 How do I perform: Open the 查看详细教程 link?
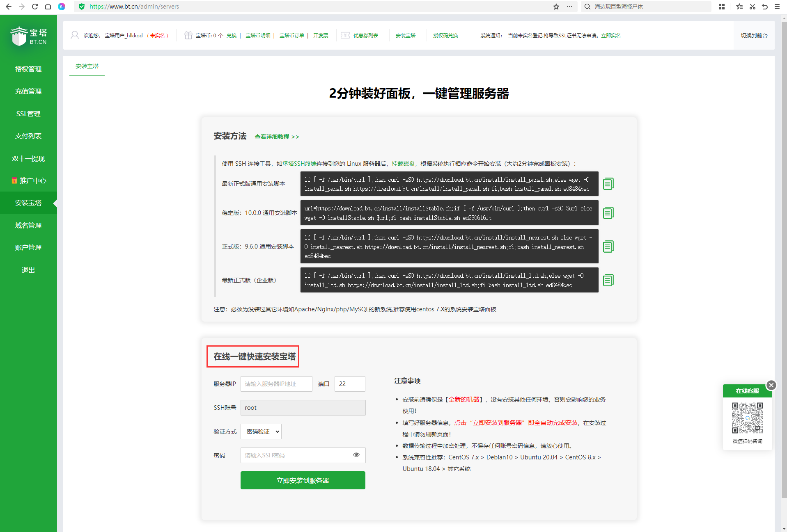pyautogui.click(x=277, y=137)
